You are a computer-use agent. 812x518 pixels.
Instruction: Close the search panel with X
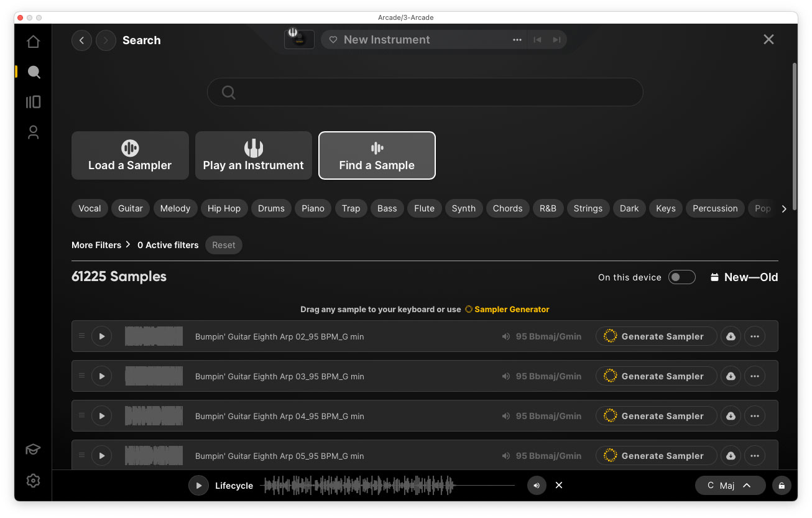point(768,40)
